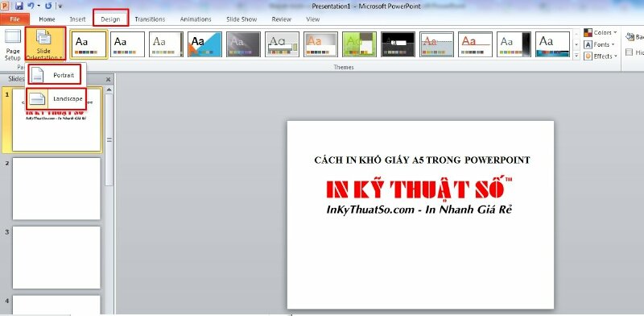Open the View tab
The height and width of the screenshot is (316, 644).
click(313, 19)
